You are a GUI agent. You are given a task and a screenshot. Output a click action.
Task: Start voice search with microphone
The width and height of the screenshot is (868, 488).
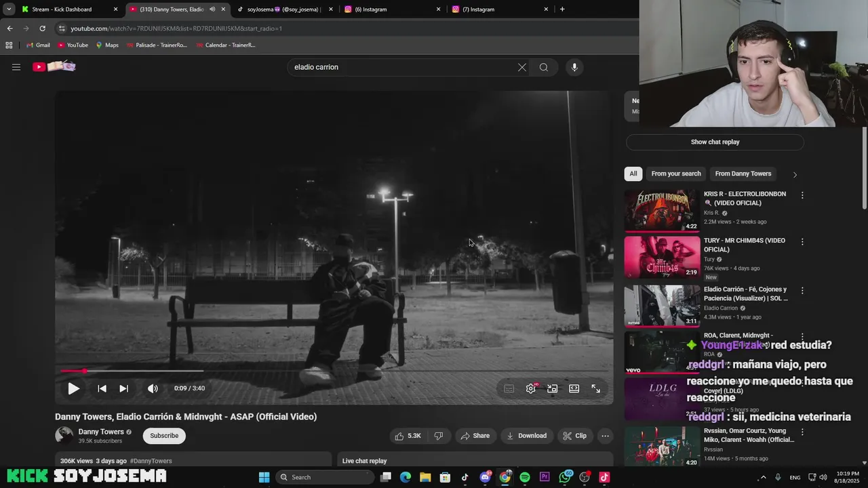(574, 67)
